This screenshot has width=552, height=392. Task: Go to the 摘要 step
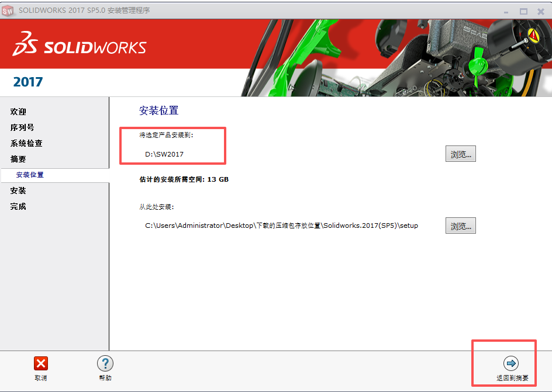pos(18,159)
